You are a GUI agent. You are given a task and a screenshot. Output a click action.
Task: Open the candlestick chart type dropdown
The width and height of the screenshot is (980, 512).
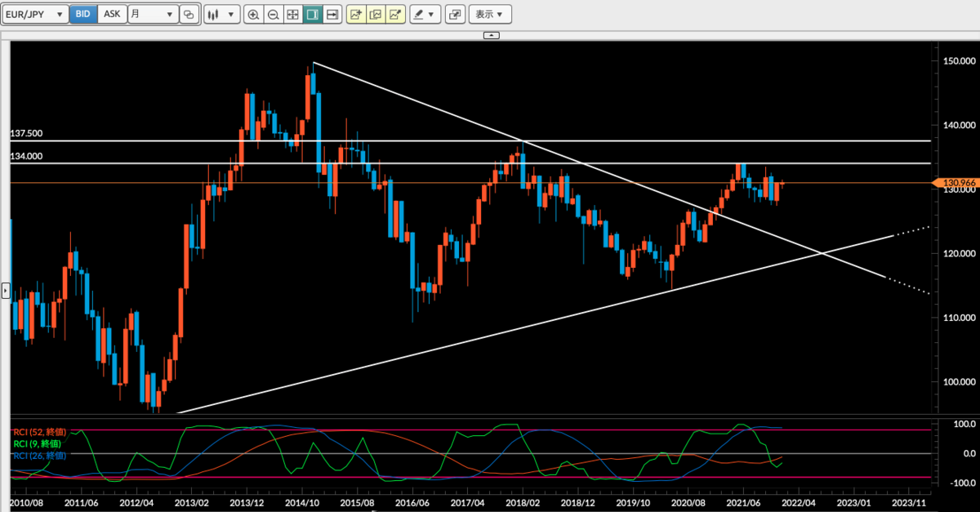point(220,14)
